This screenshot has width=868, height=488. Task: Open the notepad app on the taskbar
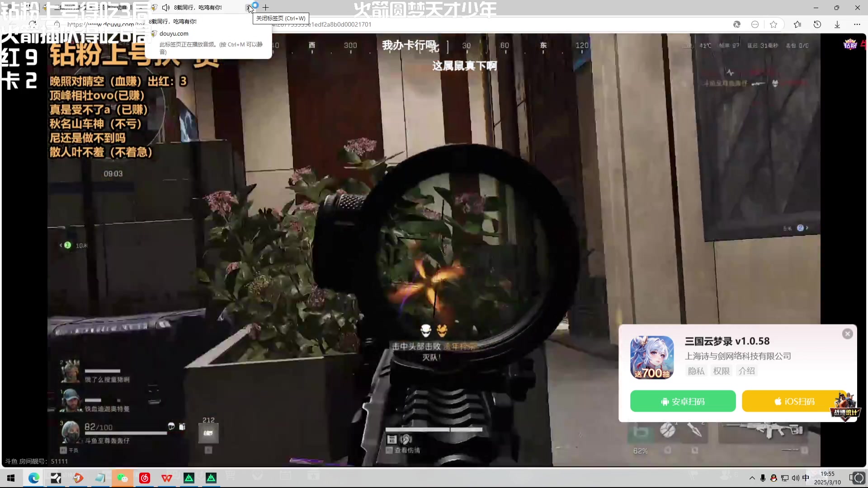[100, 478]
